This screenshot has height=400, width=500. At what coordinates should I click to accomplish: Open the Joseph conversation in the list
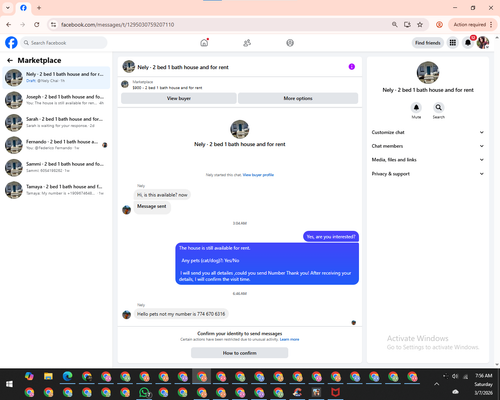coord(56,100)
